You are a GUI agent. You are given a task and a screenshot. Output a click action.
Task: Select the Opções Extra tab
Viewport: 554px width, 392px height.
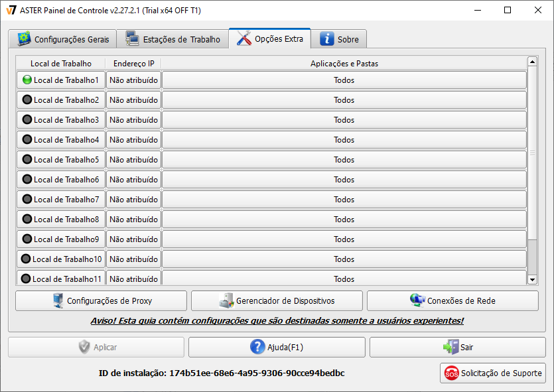[x=270, y=38]
